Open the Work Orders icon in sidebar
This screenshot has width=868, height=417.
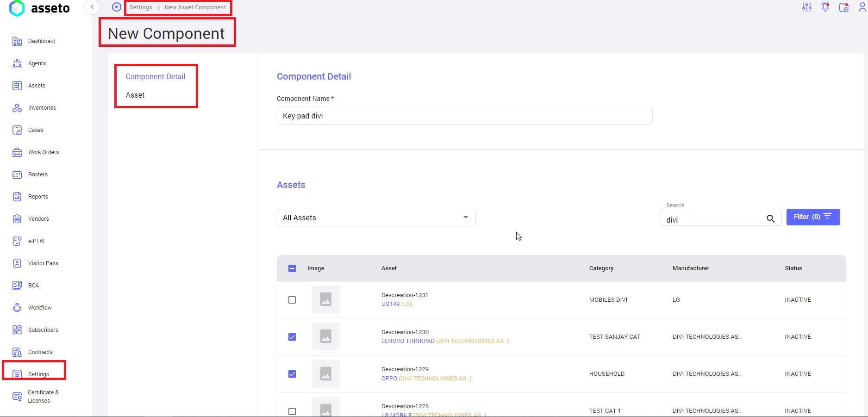(17, 152)
